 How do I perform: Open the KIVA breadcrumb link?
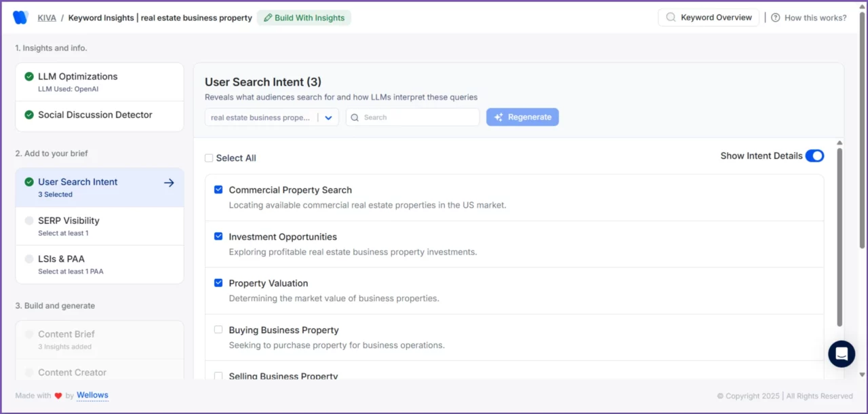click(x=47, y=18)
